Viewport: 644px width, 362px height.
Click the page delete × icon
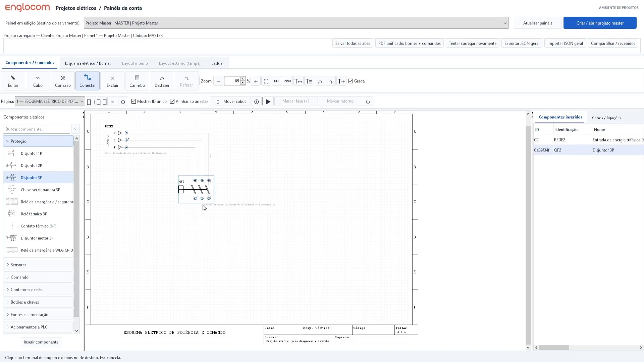point(113,102)
